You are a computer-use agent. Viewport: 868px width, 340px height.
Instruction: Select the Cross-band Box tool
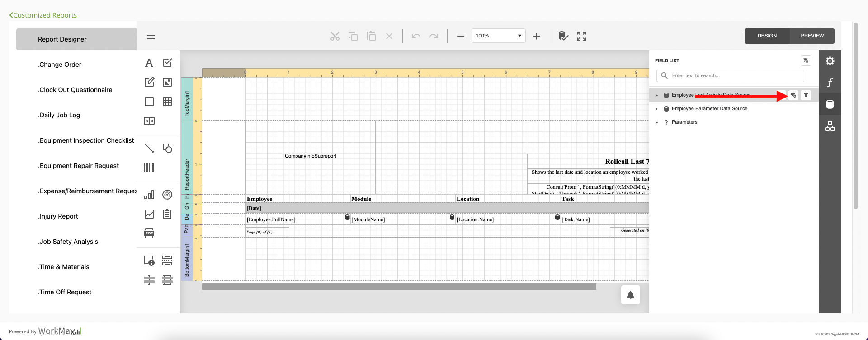pyautogui.click(x=167, y=280)
